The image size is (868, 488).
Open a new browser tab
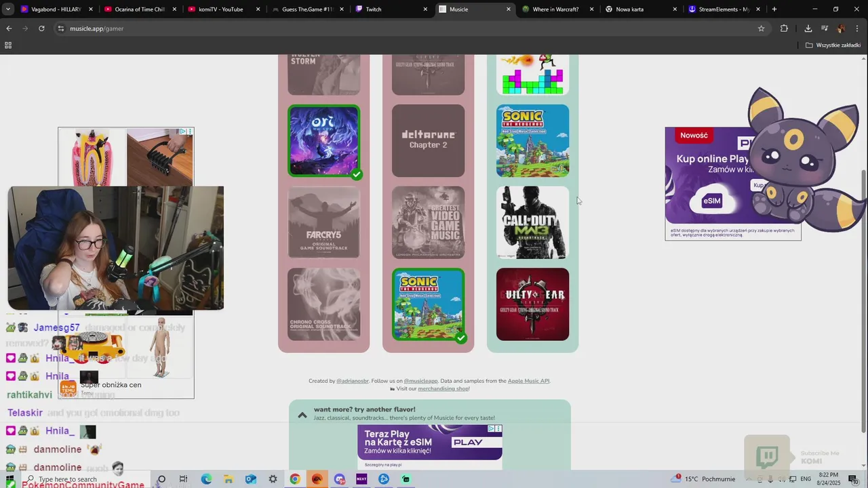click(x=774, y=9)
